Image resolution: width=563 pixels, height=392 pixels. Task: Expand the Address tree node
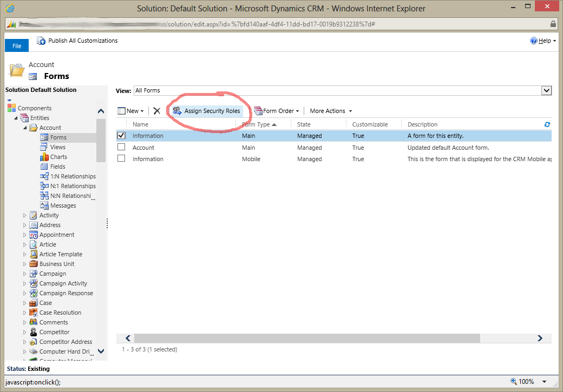tap(24, 225)
